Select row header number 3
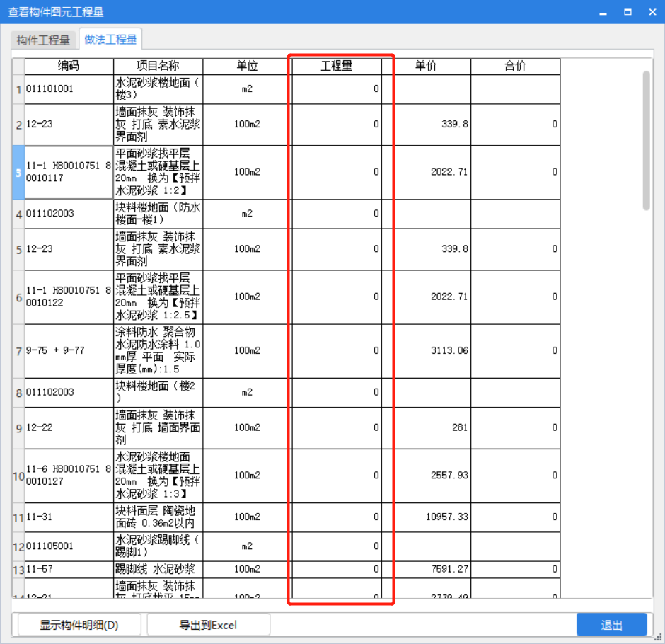The width and height of the screenshot is (665, 644). coord(18,173)
